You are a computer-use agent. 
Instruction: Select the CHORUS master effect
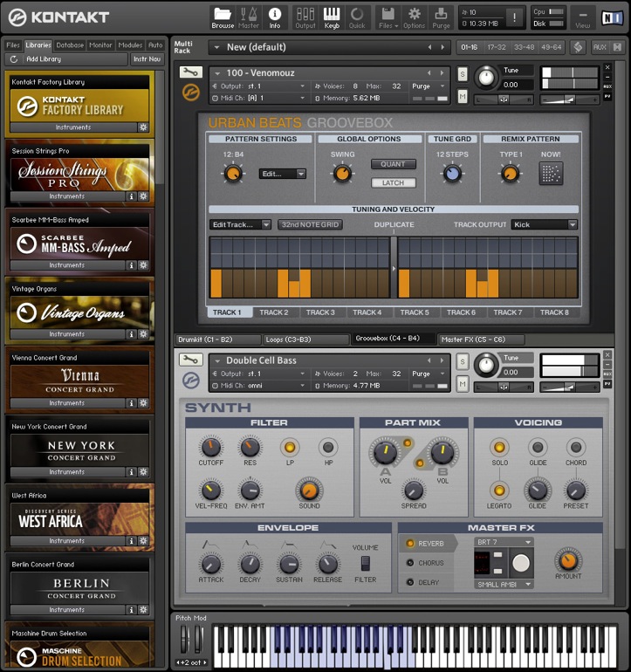425,563
